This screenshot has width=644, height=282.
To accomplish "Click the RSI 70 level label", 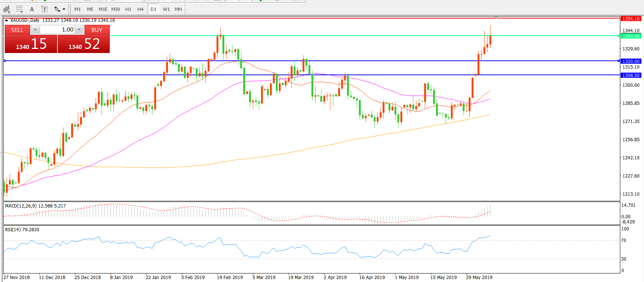I will coord(624,240).
